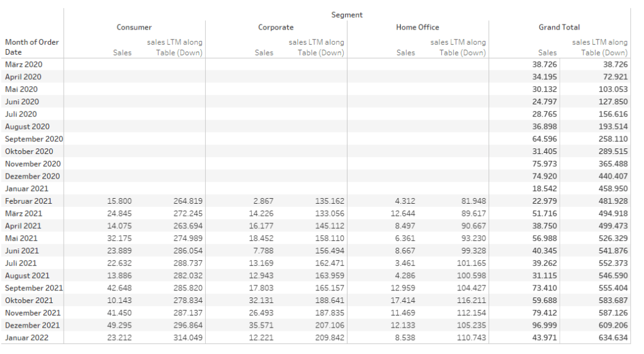Select the Januar 2022 row label
Viewport: 644px width, 354px height.
click(26, 338)
